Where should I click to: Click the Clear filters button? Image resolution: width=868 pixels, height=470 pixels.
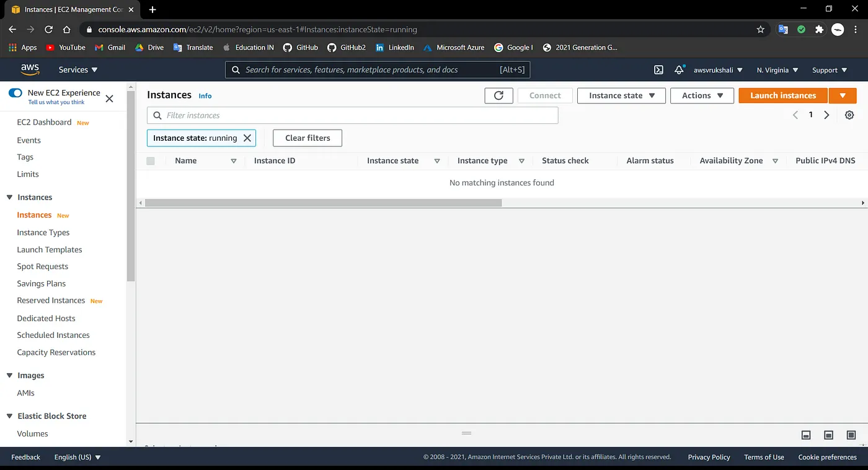308,138
